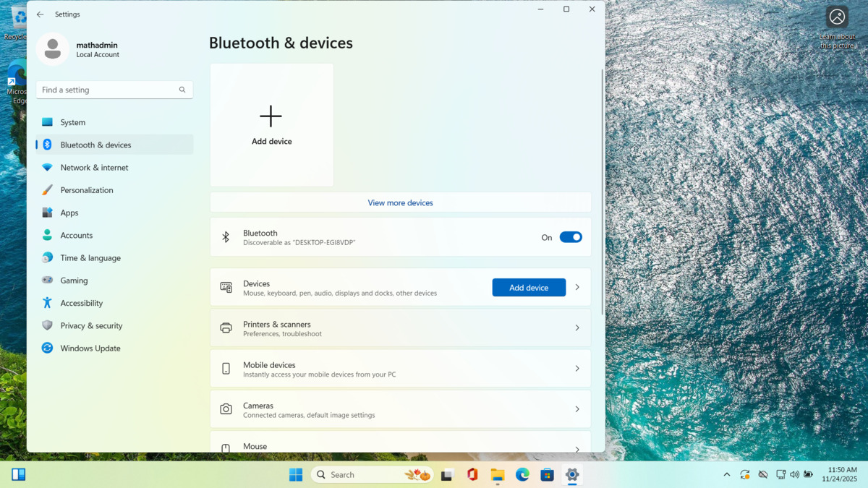Click the back arrow in Settings
The image size is (868, 488).
coord(41,14)
